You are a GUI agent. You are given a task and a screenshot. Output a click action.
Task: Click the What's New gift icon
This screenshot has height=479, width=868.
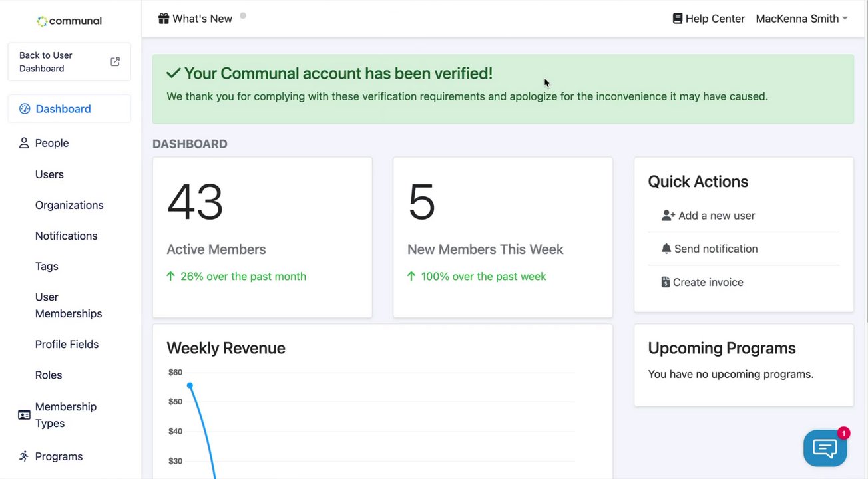point(164,19)
